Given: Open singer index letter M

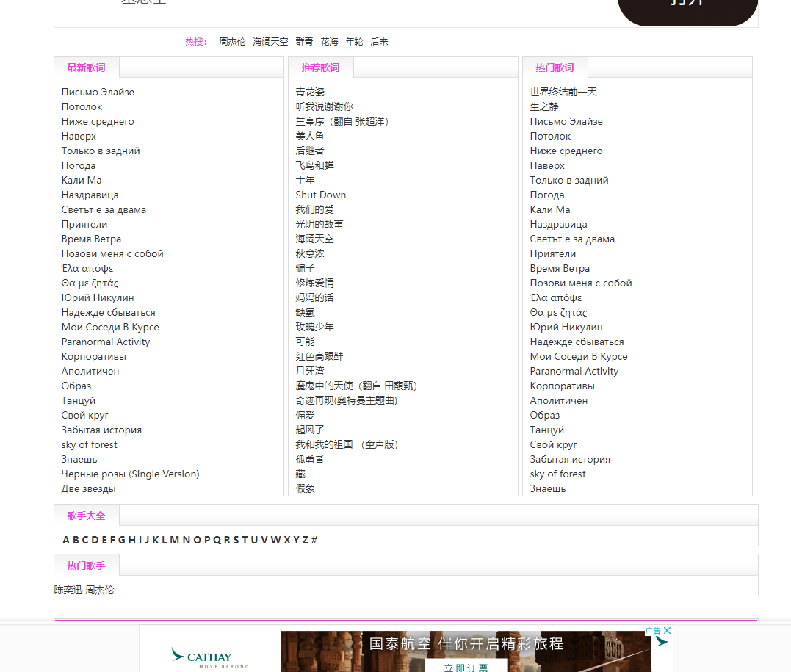Looking at the screenshot, I should click(x=175, y=540).
